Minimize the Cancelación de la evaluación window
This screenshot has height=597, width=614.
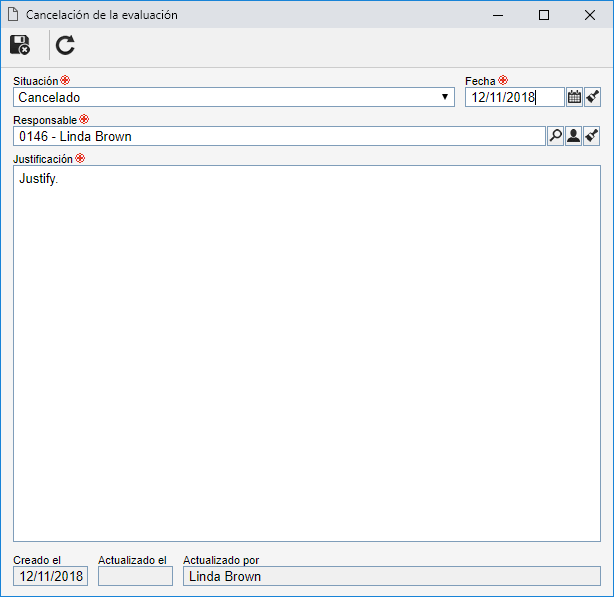(x=498, y=15)
